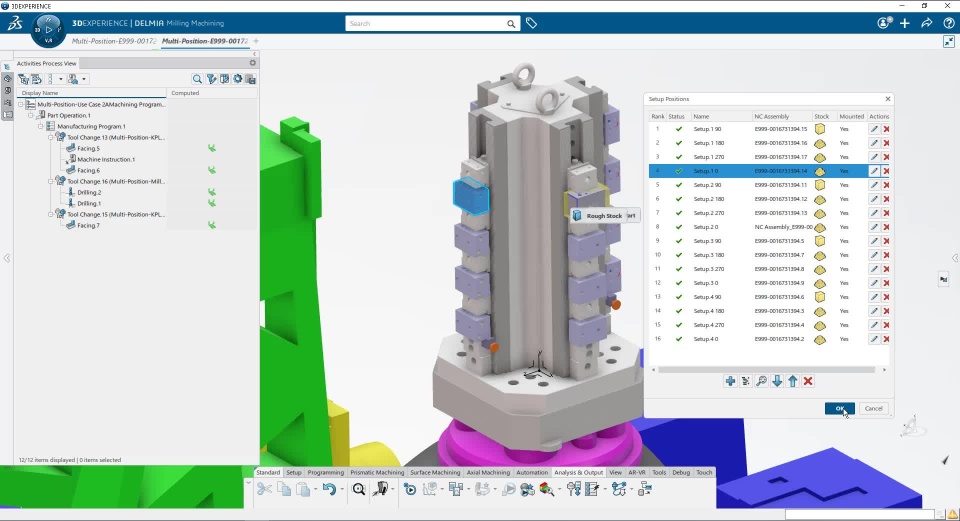
Task: Click the magnifier icon below the setup list
Action: [x=761, y=381]
